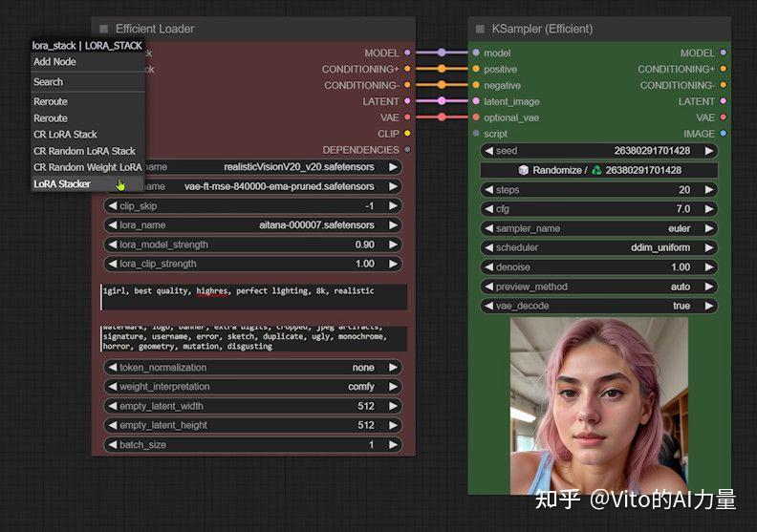Click KSampler negative input socket
This screenshot has width=757, height=532.
[476, 85]
